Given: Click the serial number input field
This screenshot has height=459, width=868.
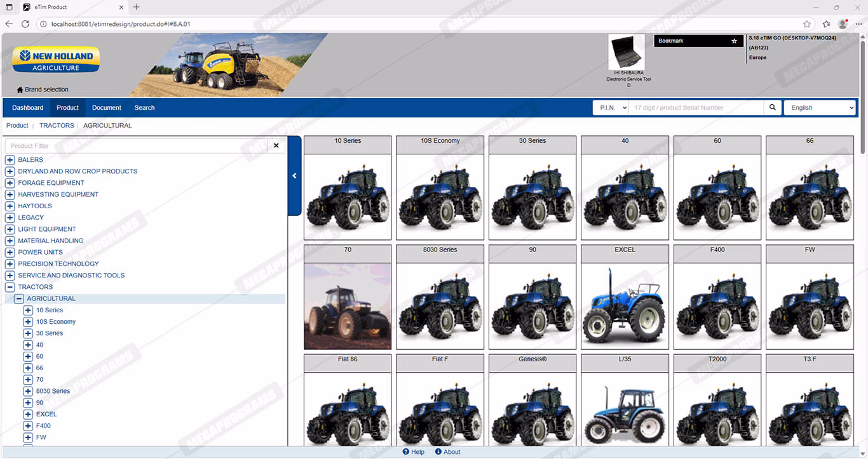Looking at the screenshot, I should point(696,108).
